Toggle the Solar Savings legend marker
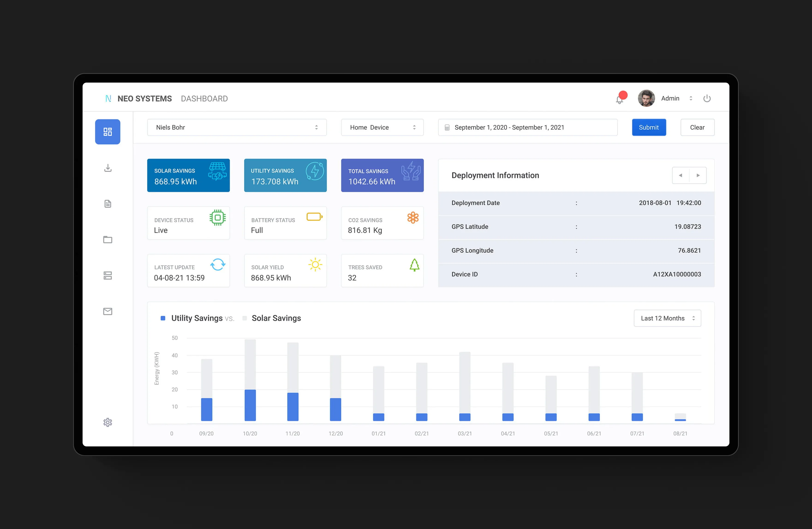This screenshot has height=529, width=812. [x=245, y=318]
